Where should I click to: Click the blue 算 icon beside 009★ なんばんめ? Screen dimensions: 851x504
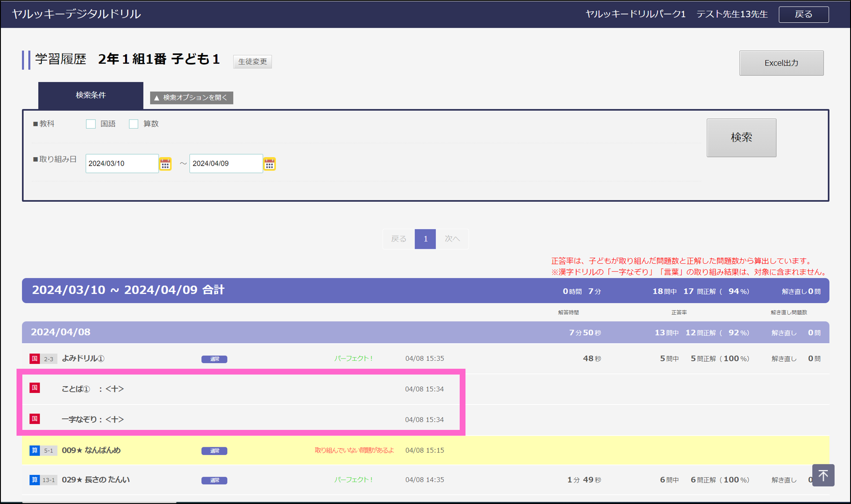34,450
